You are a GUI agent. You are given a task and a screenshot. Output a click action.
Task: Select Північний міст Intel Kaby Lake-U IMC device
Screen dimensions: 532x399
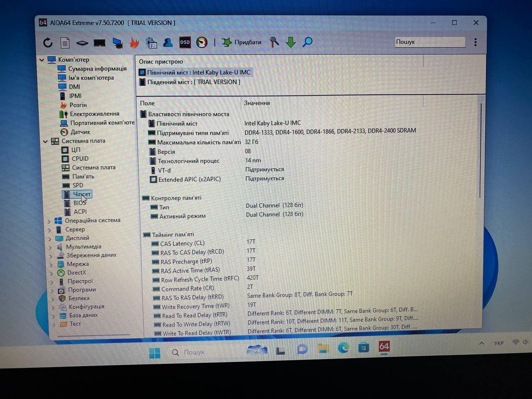(195, 72)
